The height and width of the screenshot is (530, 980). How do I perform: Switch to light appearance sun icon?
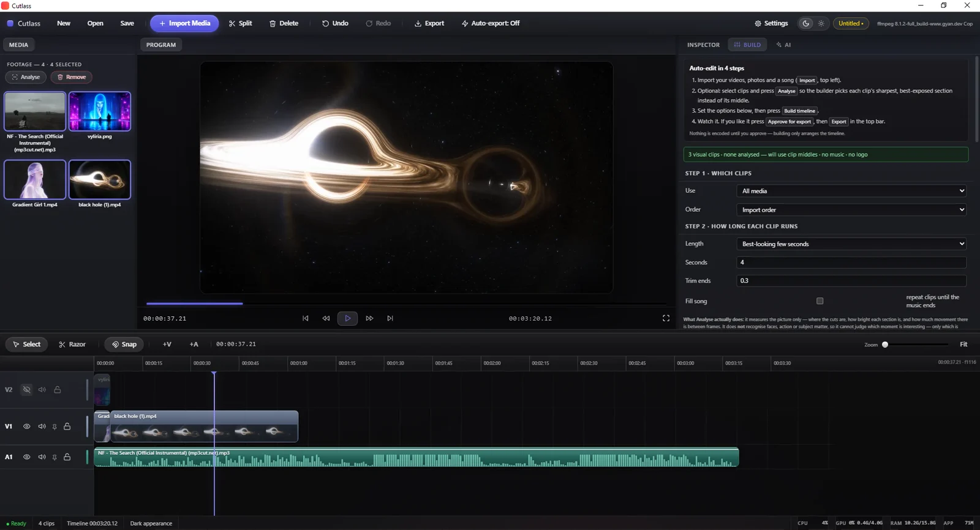[821, 23]
